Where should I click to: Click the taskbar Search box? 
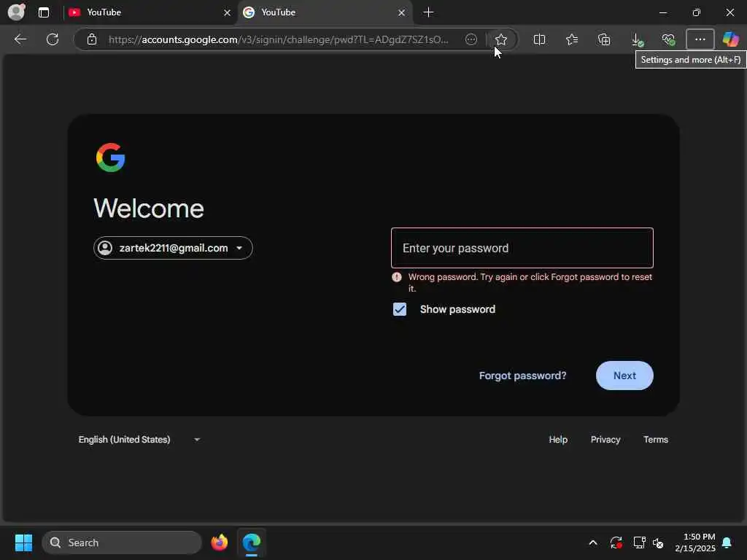coord(122,542)
